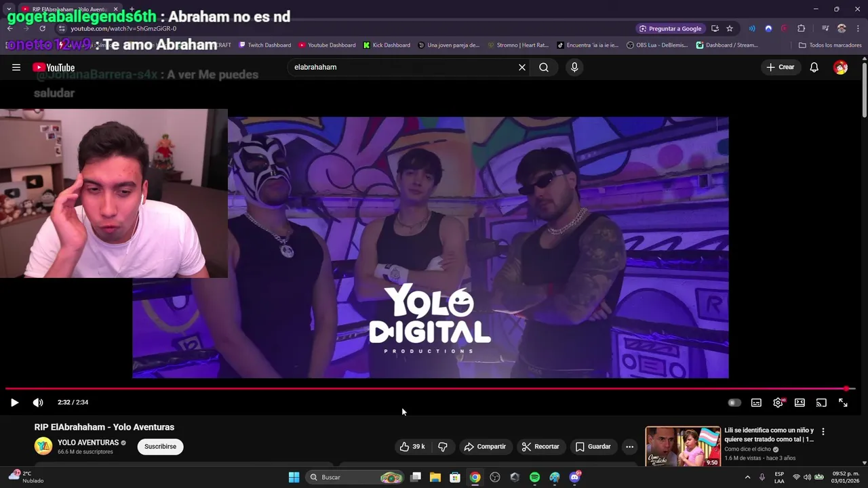
Task: Reload the page
Action: pyautogui.click(x=42, y=28)
